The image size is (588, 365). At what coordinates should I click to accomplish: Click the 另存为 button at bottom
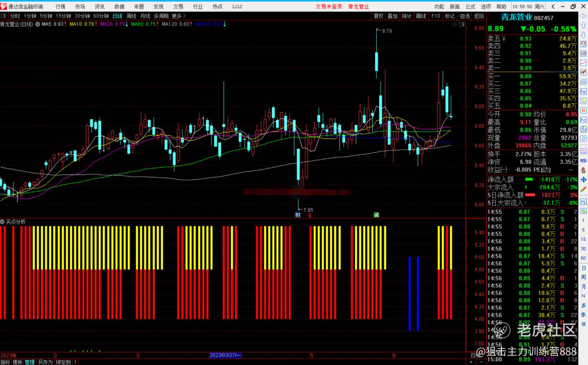45,362
